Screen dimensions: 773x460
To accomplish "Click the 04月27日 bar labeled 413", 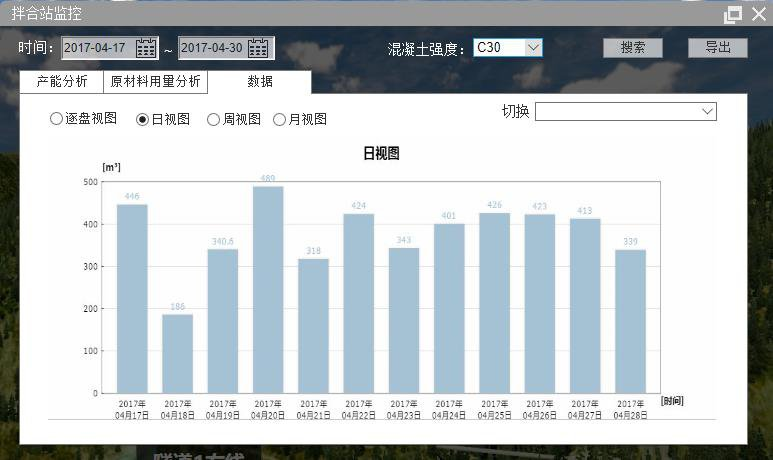I will [x=585, y=306].
